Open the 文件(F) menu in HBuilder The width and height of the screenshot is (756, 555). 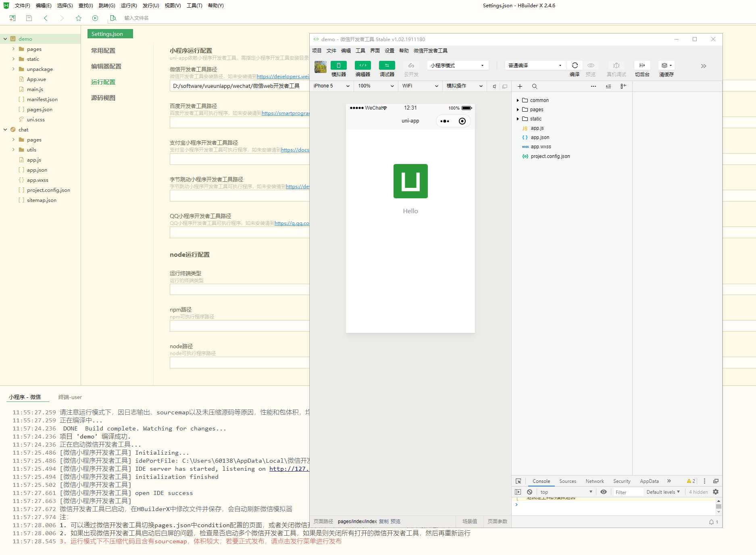23,6
